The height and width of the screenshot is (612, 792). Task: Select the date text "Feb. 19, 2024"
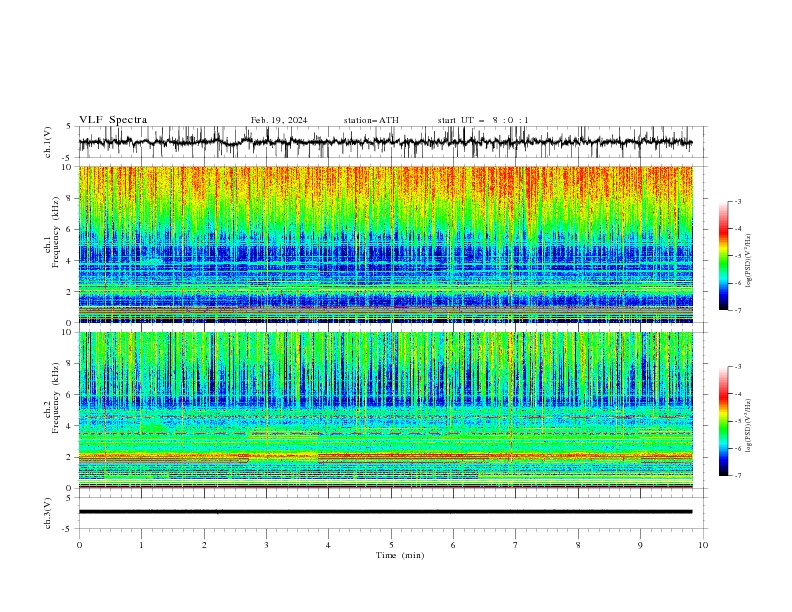point(279,120)
